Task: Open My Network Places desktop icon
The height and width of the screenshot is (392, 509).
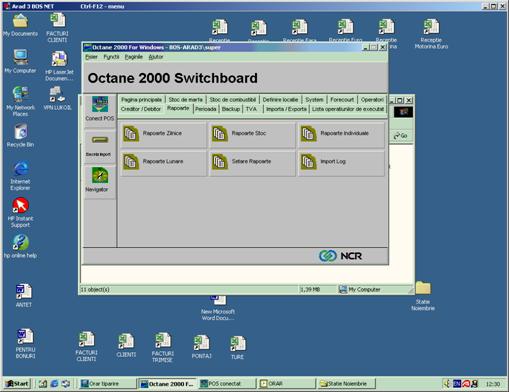Action: coord(20,101)
